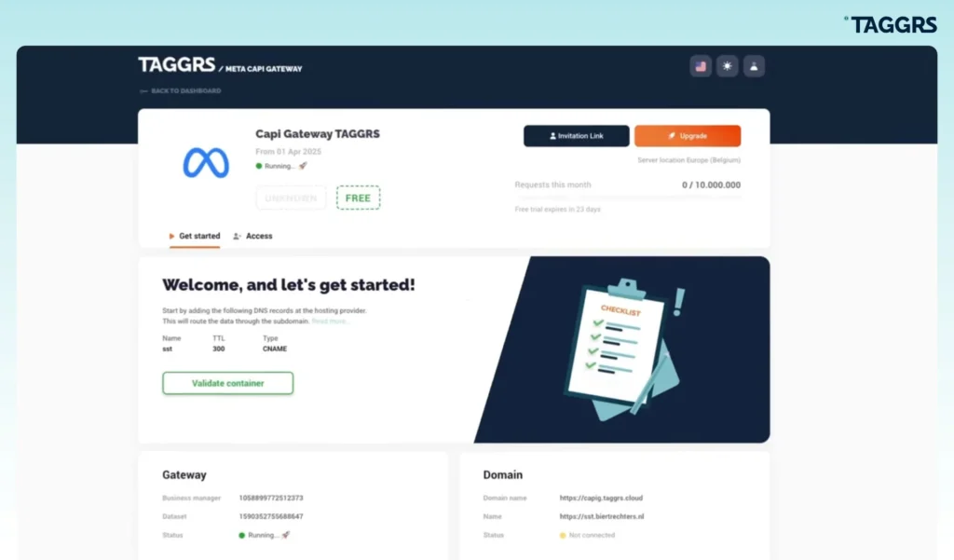Select domain https://capig.taggrs.cloud
The image size is (954, 560).
coord(601,498)
